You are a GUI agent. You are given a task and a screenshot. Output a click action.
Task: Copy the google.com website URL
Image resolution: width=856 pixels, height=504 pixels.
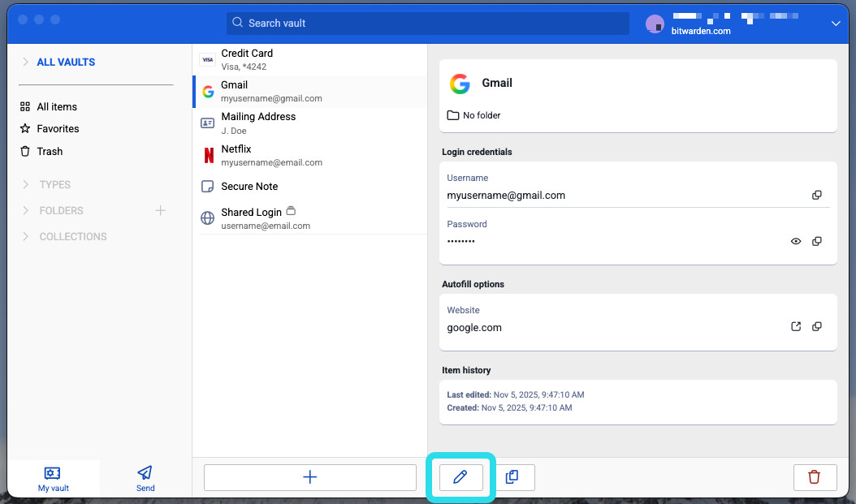click(817, 327)
